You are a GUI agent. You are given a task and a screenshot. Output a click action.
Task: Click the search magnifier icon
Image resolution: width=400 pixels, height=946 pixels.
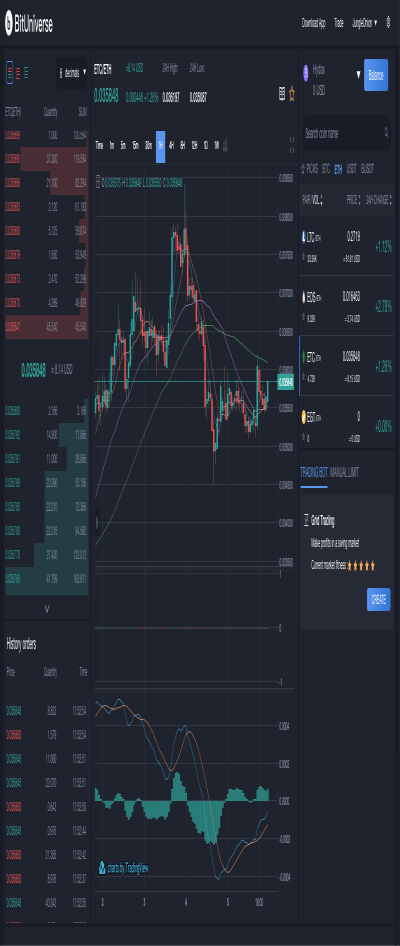click(x=386, y=133)
